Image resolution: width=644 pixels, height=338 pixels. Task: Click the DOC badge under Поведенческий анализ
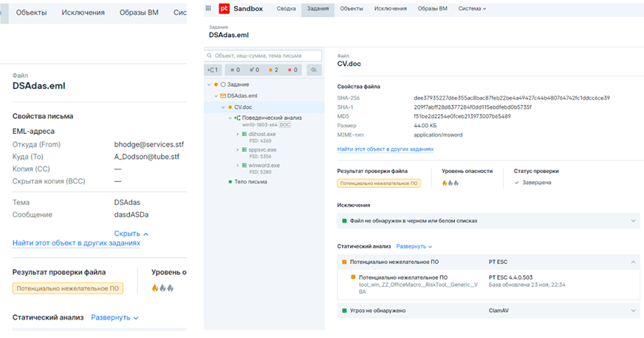[285, 124]
